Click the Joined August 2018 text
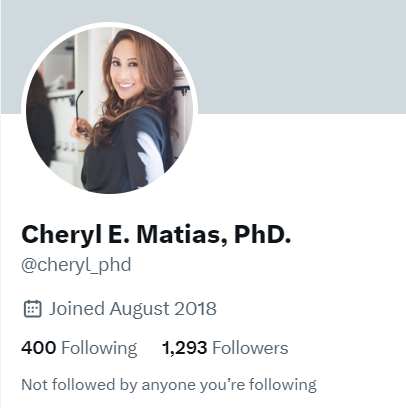The height and width of the screenshot is (408, 406). click(133, 309)
